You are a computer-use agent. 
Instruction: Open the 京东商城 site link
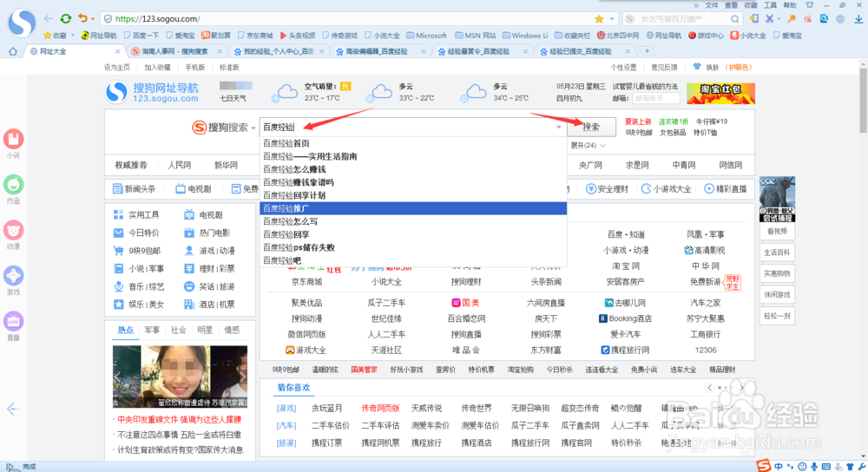306,282
